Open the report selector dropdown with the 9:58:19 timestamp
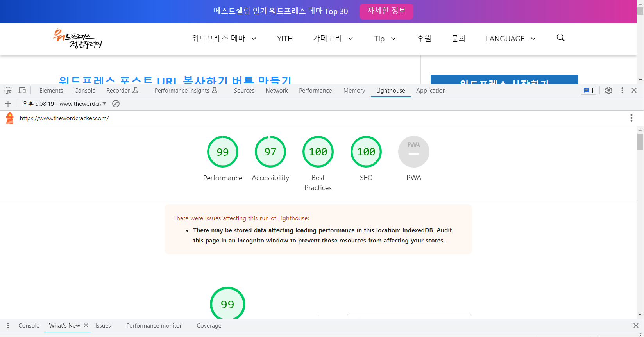 [x=64, y=104]
